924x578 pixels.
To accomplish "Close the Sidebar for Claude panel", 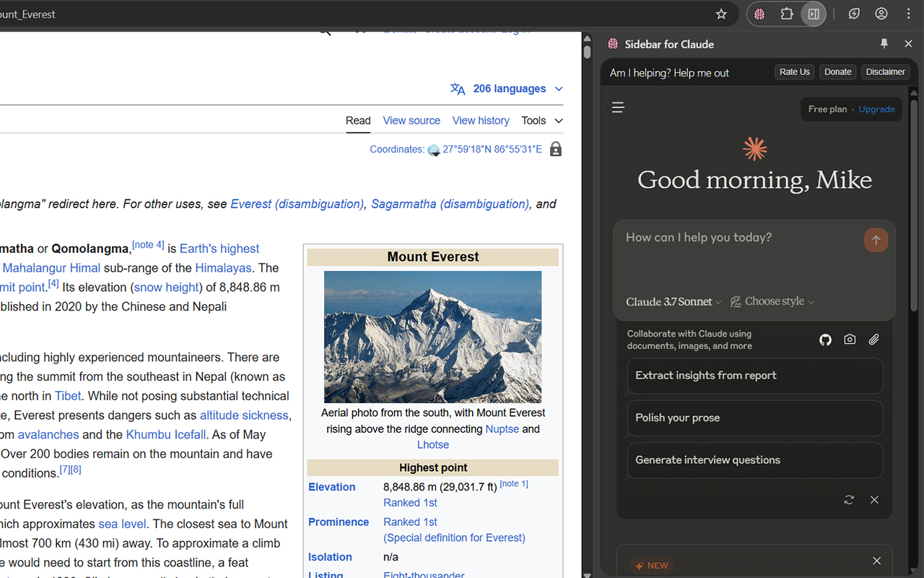I will pyautogui.click(x=908, y=44).
